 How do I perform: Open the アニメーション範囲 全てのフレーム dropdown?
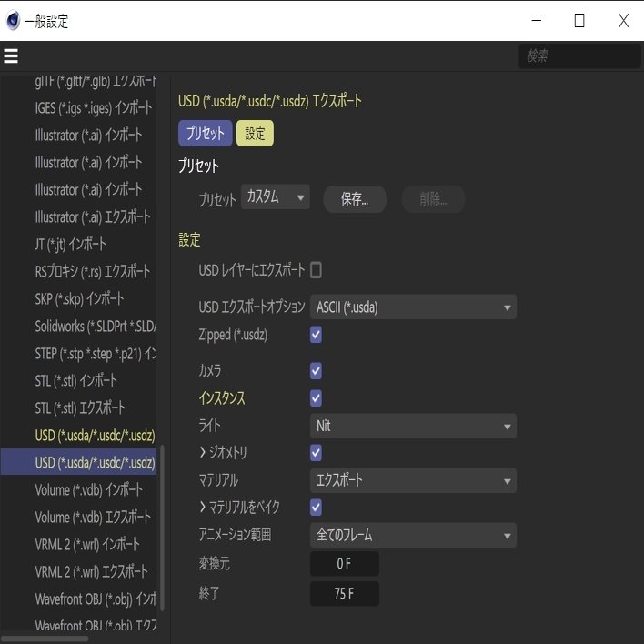pyautogui.click(x=413, y=535)
